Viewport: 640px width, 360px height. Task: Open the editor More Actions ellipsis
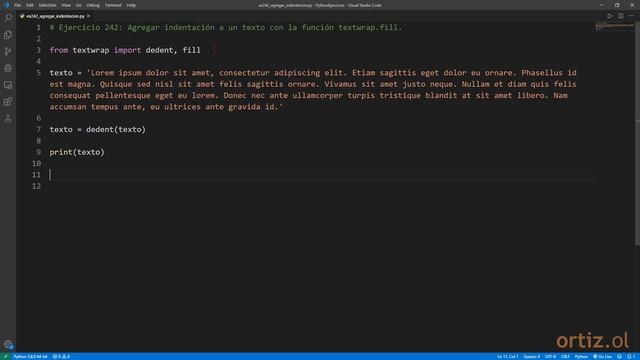631,16
